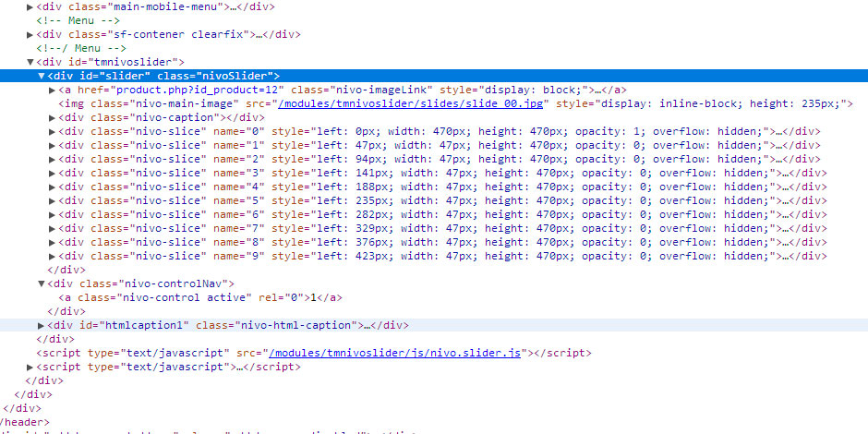Expand the nivo-caption div node
Viewport: 868px width, 434px height.
[52, 118]
